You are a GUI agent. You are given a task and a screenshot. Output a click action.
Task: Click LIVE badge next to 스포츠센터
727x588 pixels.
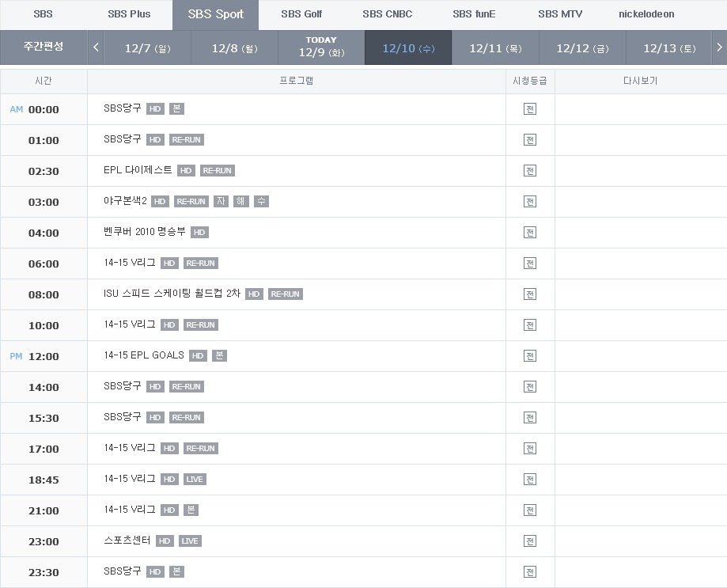point(190,541)
